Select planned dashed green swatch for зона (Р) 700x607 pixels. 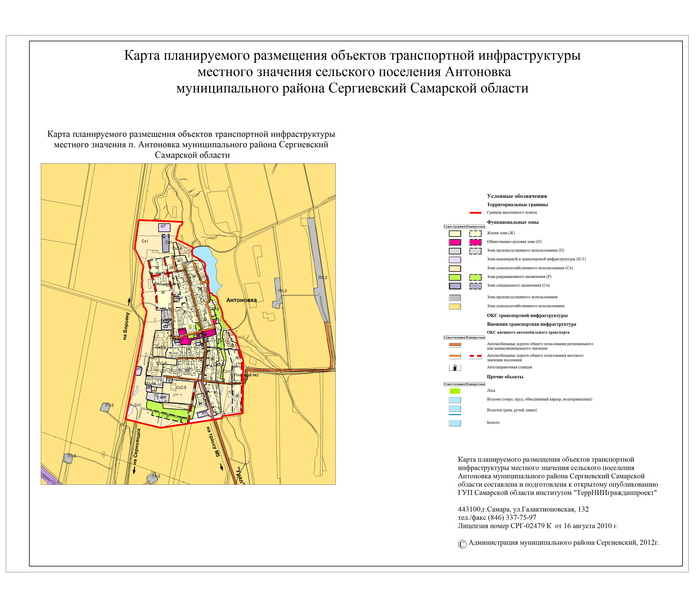coord(476,277)
